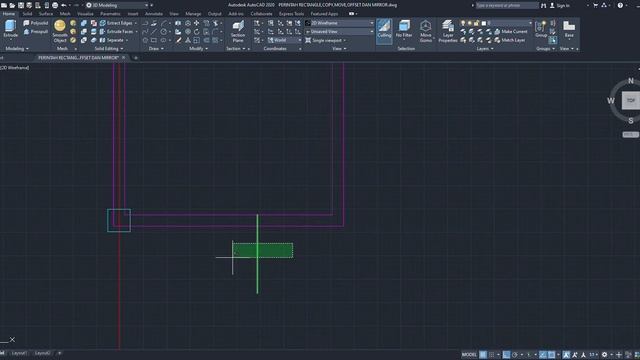640x360 pixels.
Task: Select the Circle draw tool
Action: [164, 31]
